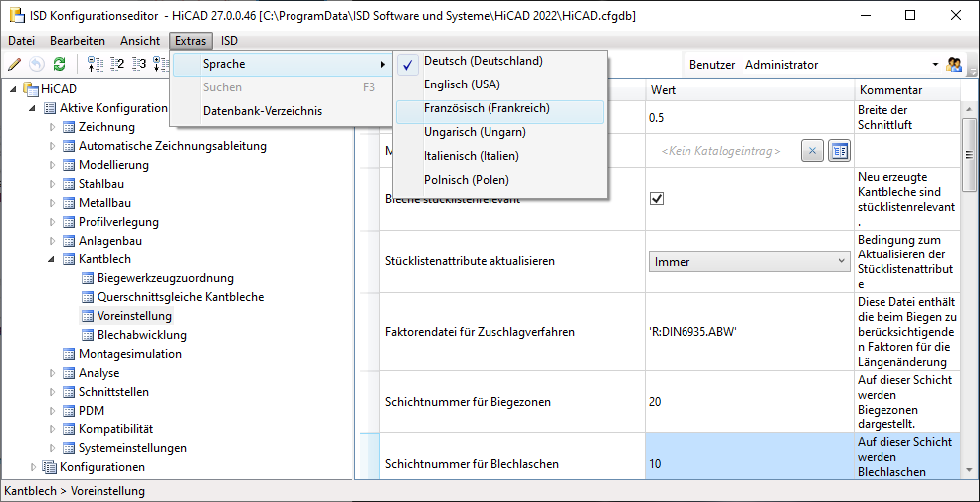Select the Anlagenbau tree item
980x502 pixels.
coord(110,241)
